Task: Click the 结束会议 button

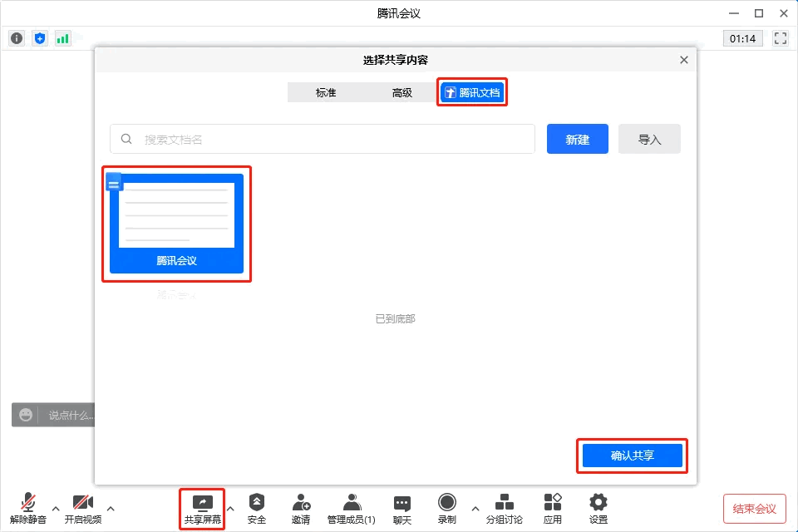Action: coord(754,509)
